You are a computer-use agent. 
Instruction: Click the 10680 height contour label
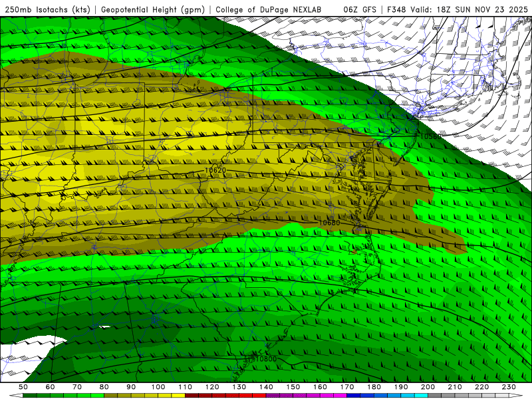click(329, 223)
